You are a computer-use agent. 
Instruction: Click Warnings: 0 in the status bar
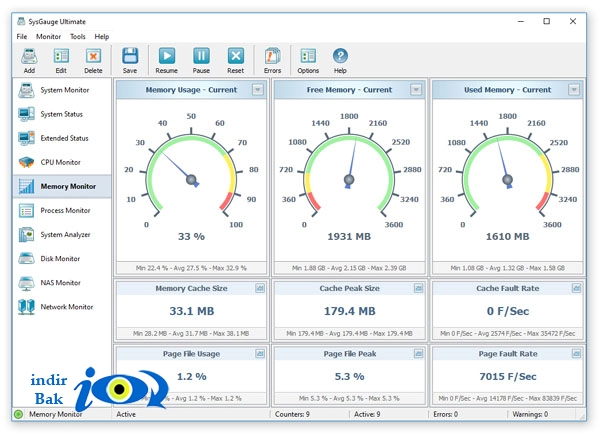530,414
